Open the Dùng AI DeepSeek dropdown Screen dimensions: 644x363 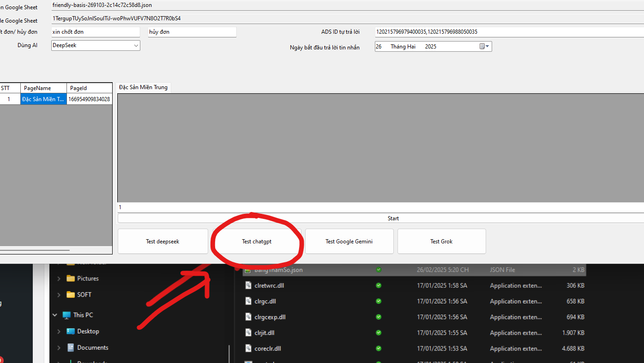[x=136, y=46]
